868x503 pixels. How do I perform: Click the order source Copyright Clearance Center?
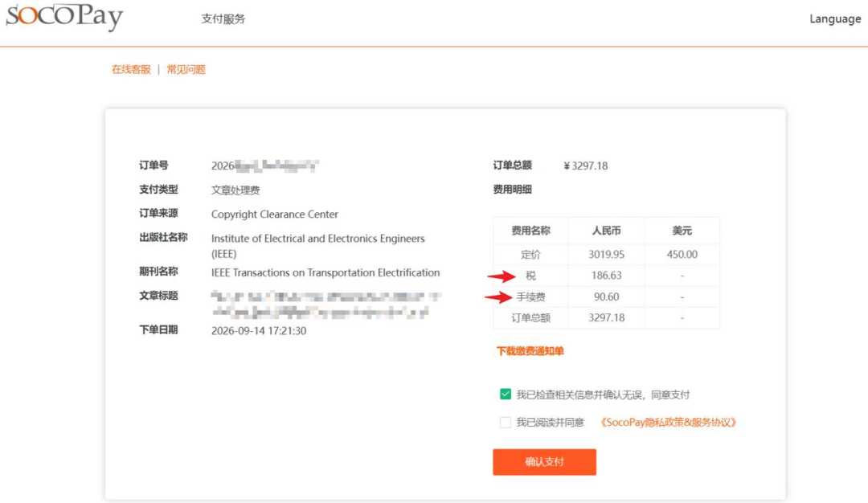(275, 215)
